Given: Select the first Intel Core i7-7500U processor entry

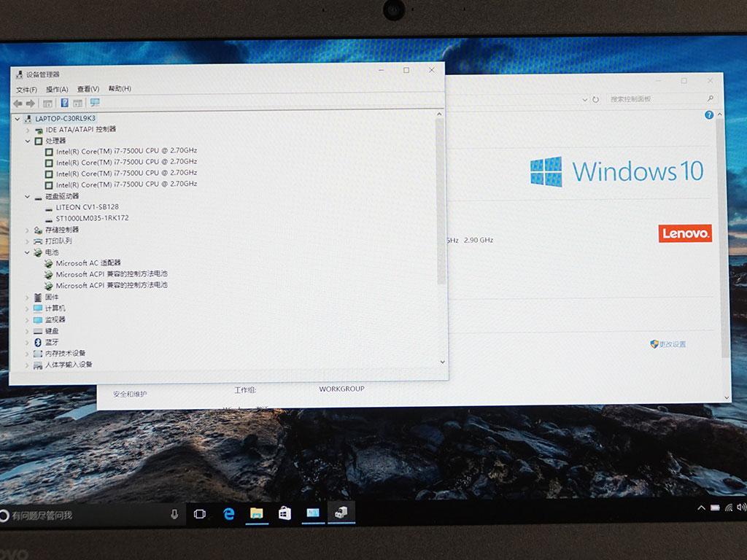Looking at the screenshot, I should (126, 151).
